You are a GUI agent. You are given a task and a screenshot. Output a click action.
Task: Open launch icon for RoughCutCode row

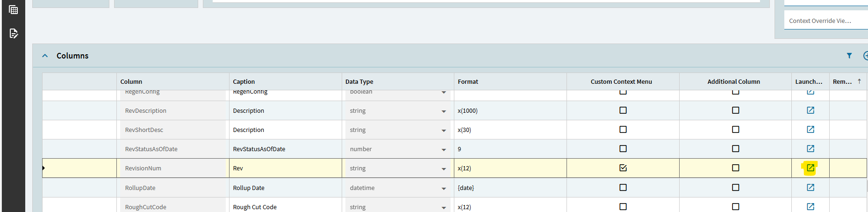pos(811,206)
